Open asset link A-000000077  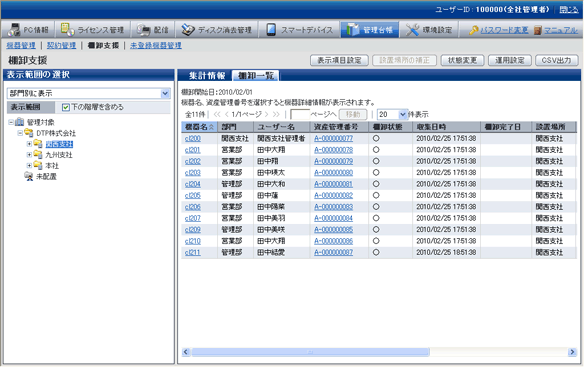[333, 138]
